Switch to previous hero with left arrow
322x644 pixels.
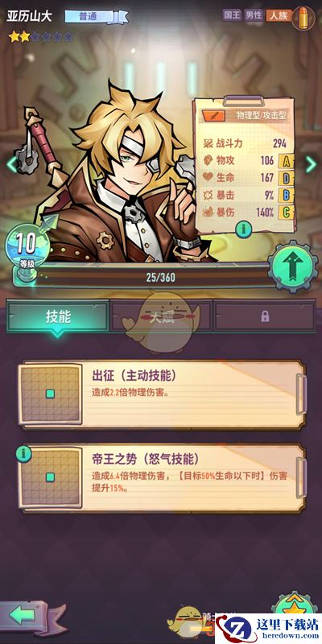11,164
